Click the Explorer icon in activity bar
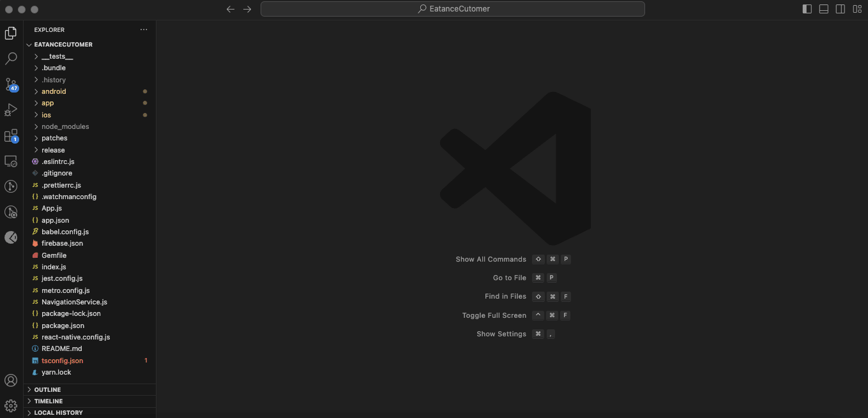The image size is (868, 418). [x=11, y=32]
